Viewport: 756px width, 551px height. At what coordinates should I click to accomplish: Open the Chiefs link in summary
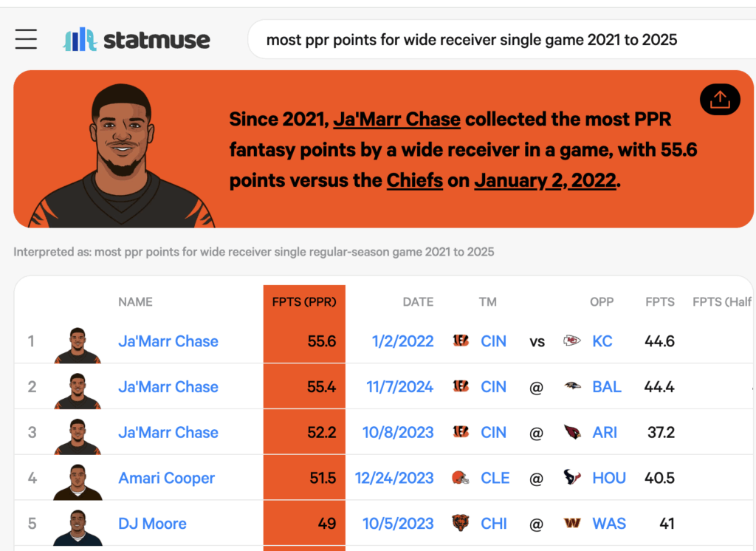414,180
